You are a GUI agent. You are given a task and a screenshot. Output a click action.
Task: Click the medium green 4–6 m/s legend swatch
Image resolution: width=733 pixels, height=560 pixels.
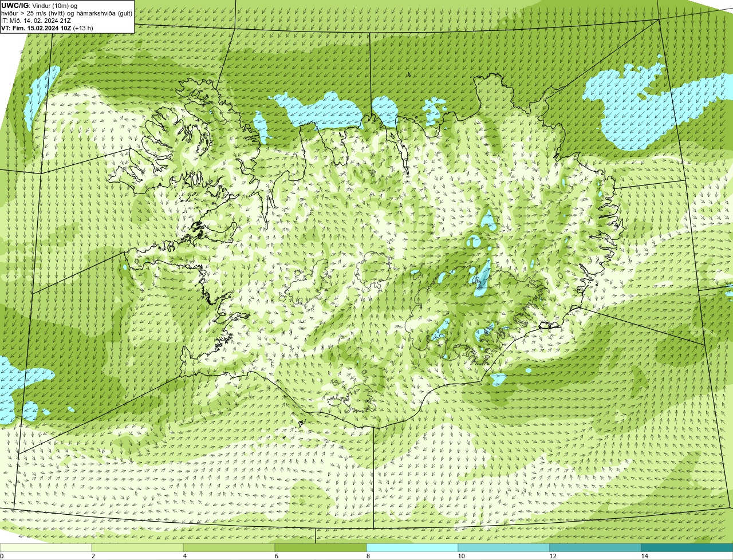pyautogui.click(x=229, y=548)
